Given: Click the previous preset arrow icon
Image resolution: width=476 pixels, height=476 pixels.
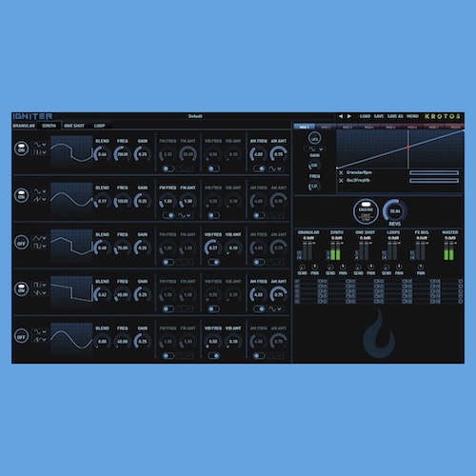Looking at the screenshot, I should [x=341, y=116].
